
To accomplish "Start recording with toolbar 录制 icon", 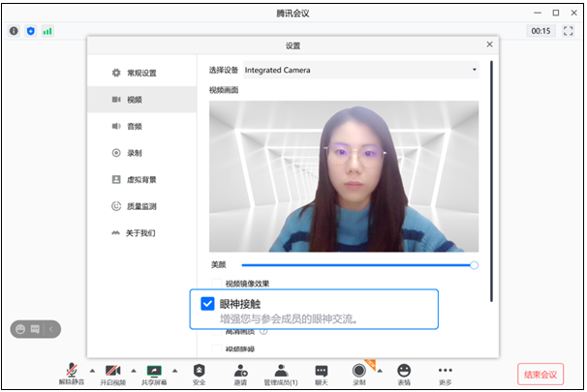I will point(358,371).
